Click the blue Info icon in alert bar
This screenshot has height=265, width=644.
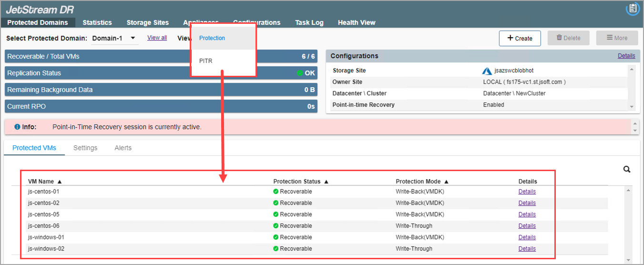(x=17, y=127)
